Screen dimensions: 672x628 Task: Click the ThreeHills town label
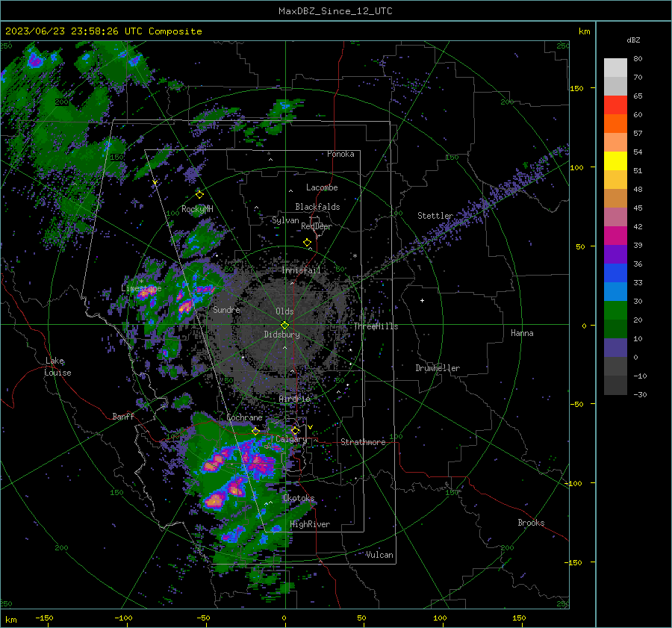pyautogui.click(x=376, y=326)
